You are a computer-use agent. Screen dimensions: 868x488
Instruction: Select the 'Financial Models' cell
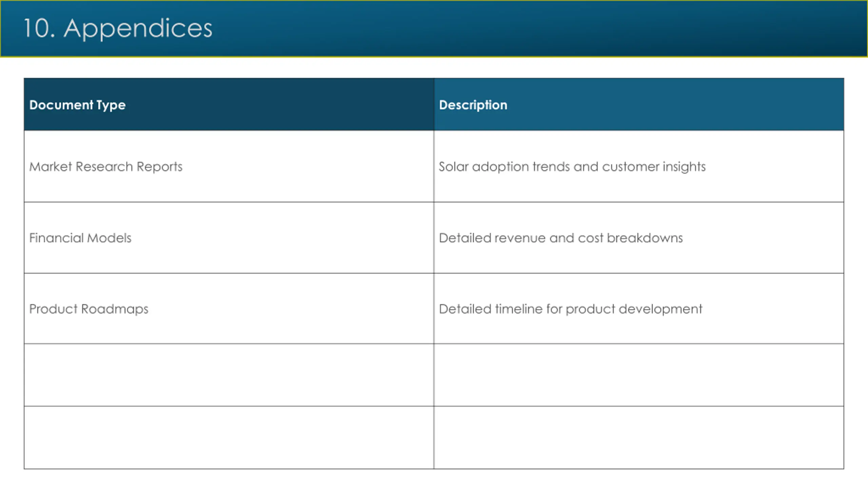[x=229, y=238]
